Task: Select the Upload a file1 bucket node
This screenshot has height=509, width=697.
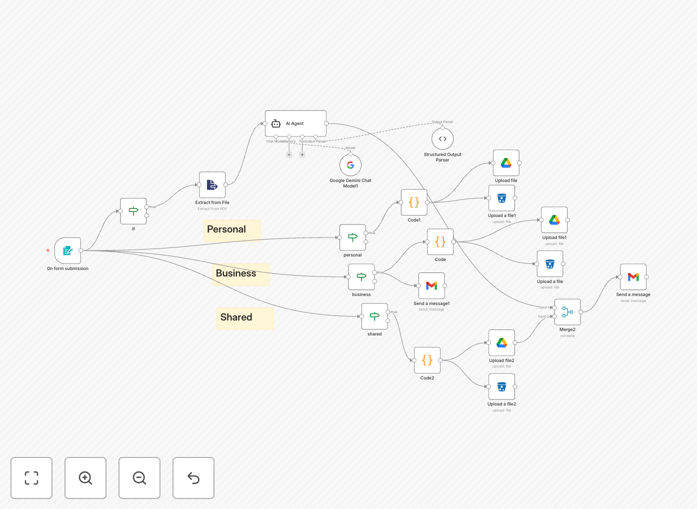Action: click(x=501, y=198)
